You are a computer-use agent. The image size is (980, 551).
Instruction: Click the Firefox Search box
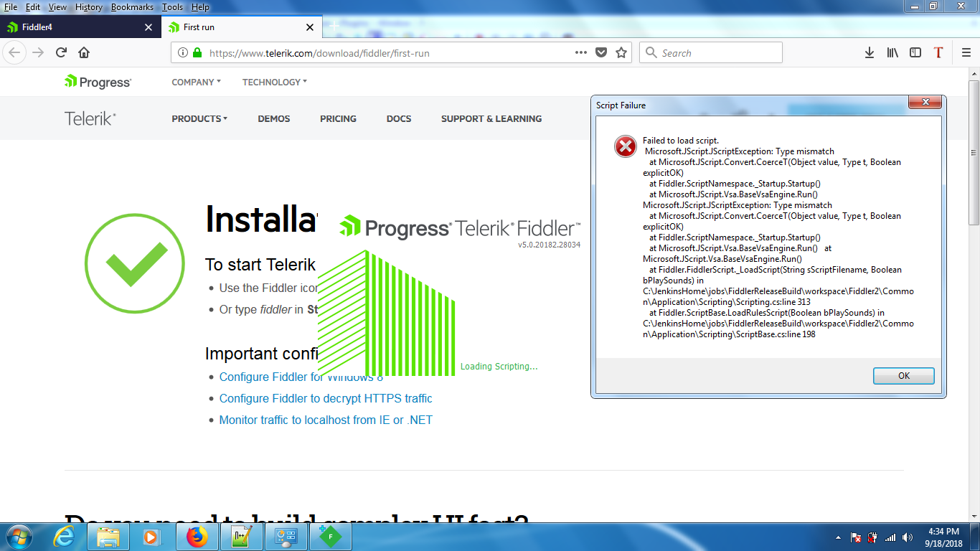[710, 52]
